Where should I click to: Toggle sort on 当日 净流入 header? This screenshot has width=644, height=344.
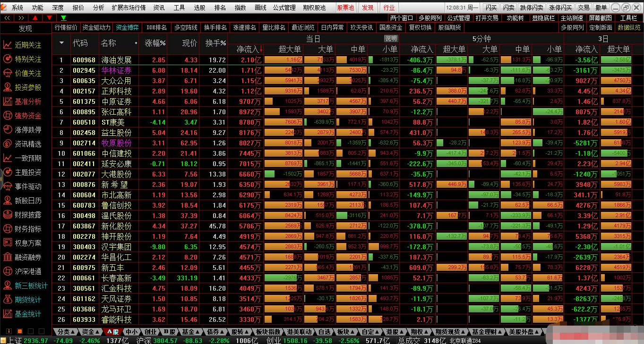[x=250, y=49]
